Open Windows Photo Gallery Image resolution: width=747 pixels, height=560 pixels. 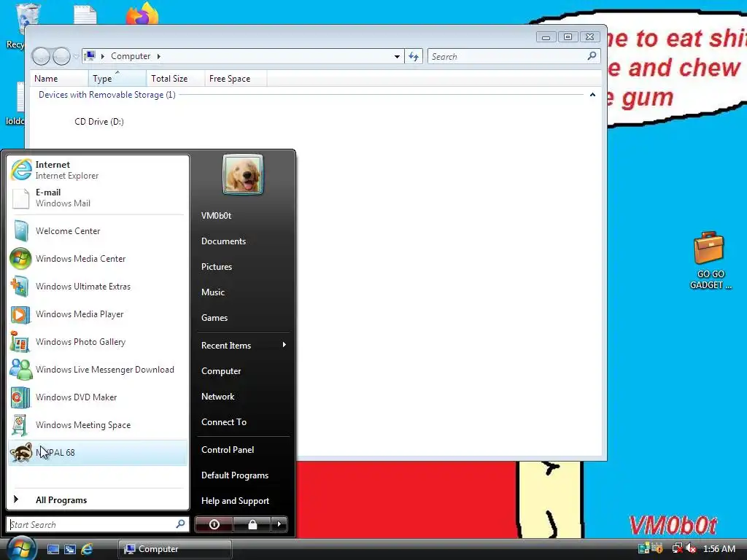(x=98, y=342)
